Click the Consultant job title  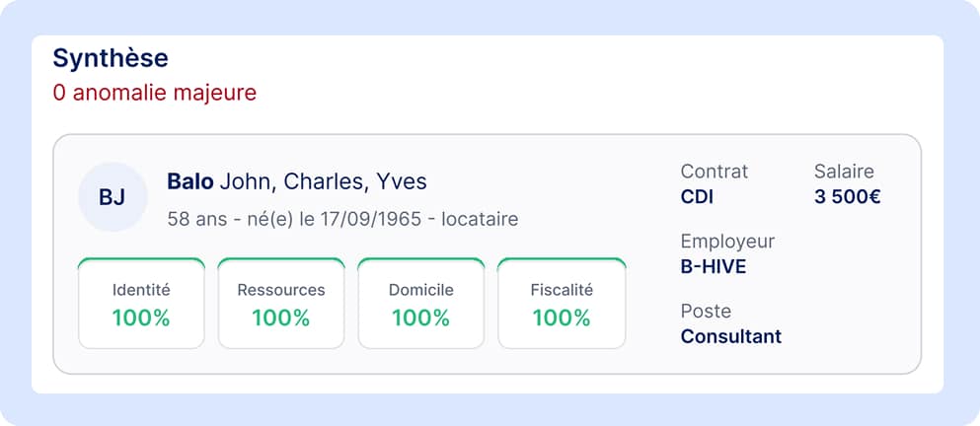[x=731, y=336]
